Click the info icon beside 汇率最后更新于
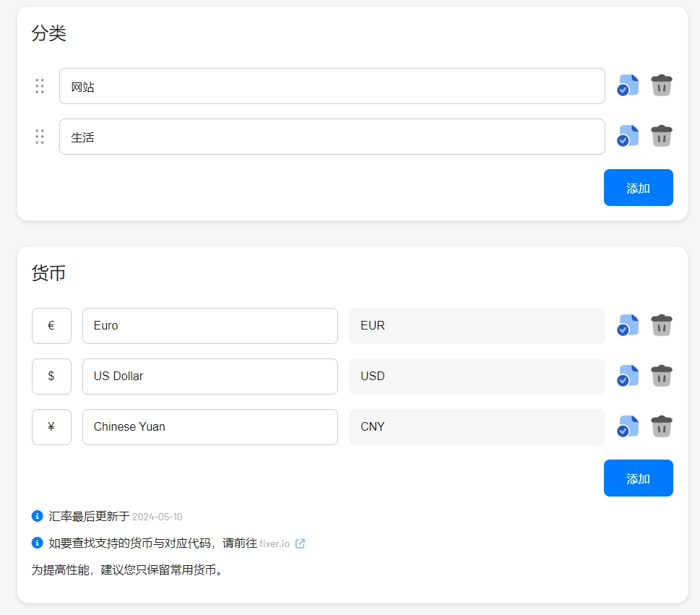The height and width of the screenshot is (615, 700). click(x=37, y=515)
